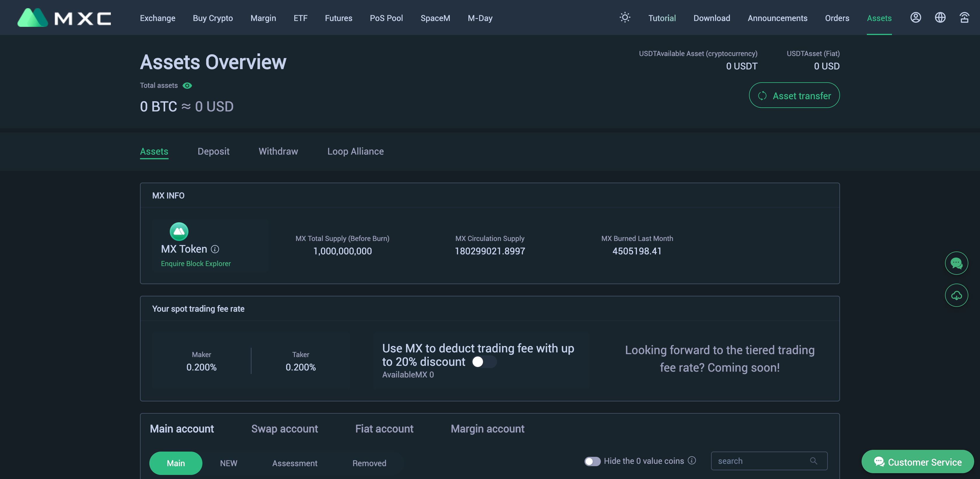980x479 pixels.
Task: Select the Main filter pill
Action: pyautogui.click(x=175, y=463)
